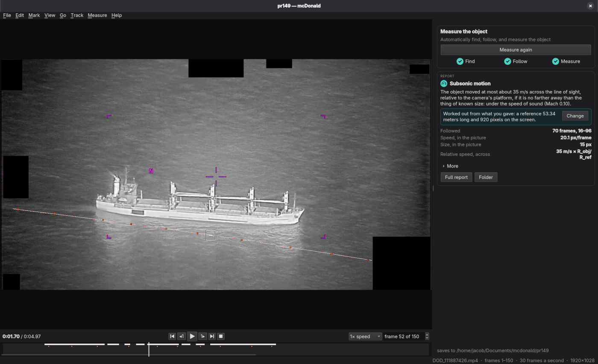Image resolution: width=598 pixels, height=364 pixels.
Task: Open the File menu
Action: point(7,15)
